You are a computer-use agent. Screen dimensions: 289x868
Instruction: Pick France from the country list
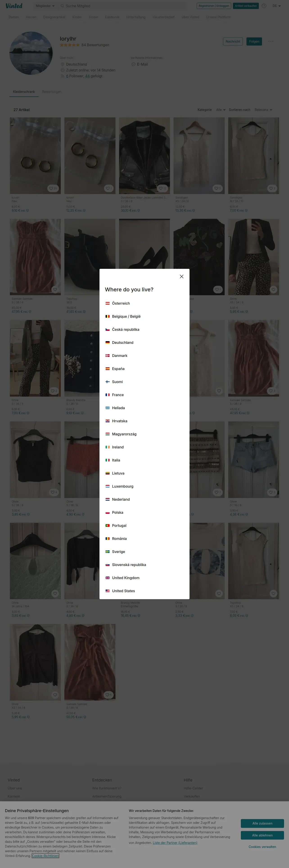pos(144,395)
